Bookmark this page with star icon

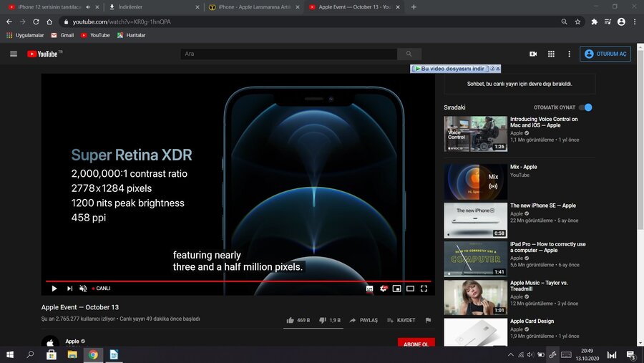(x=578, y=21)
